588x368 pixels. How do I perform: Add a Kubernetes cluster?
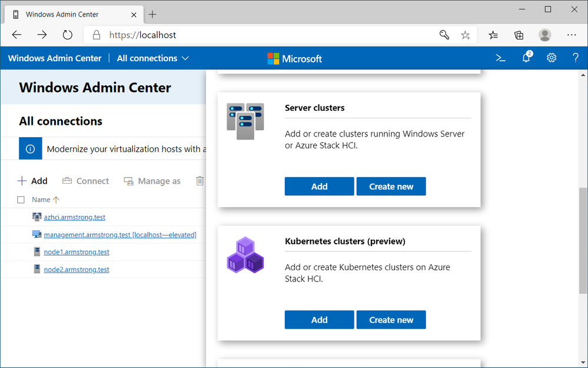(x=319, y=320)
